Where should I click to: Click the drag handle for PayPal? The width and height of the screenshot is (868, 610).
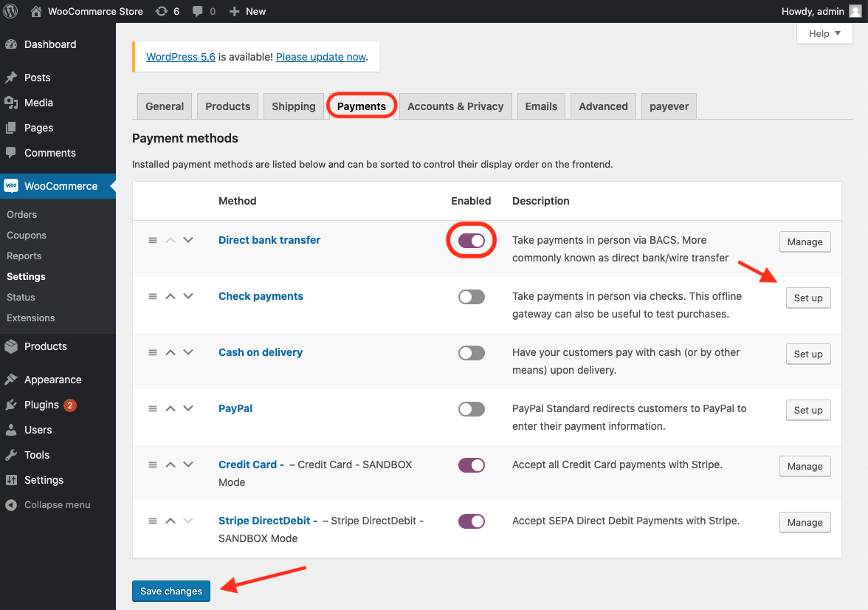coord(153,409)
